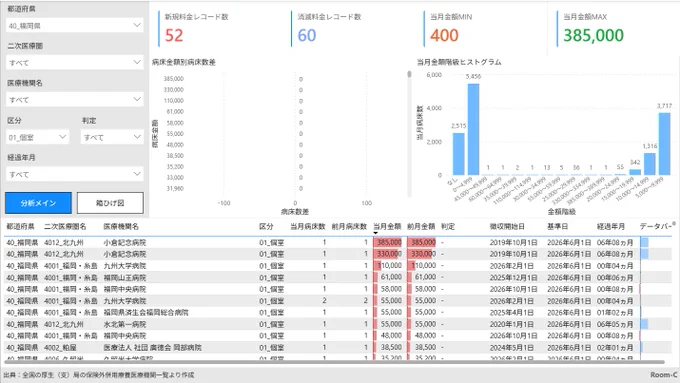Image resolution: width=680 pixels, height=383 pixels.
Task: Select the 342 histogram bar
Action: pyautogui.click(x=635, y=172)
